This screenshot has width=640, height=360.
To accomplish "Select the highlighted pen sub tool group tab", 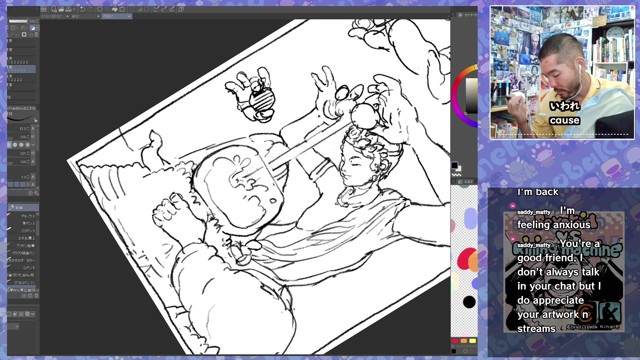I will click(x=24, y=207).
